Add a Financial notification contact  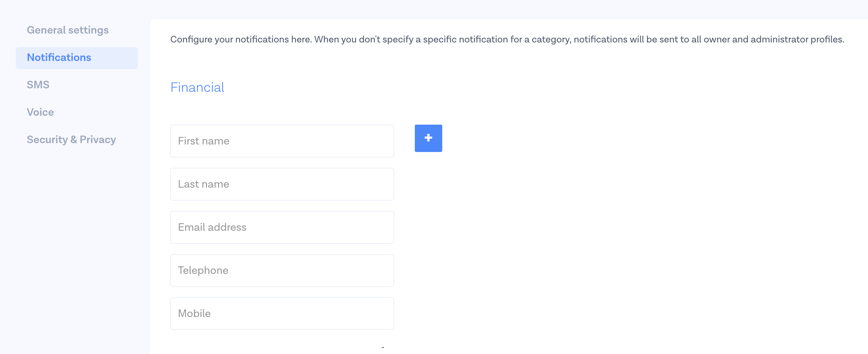point(428,138)
